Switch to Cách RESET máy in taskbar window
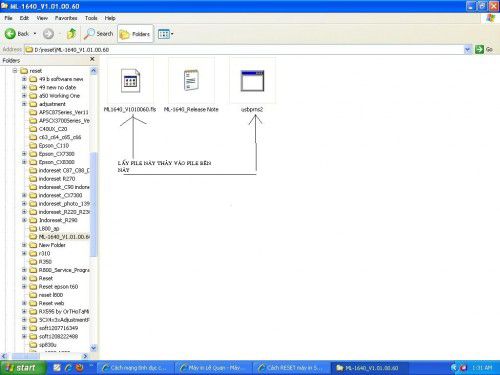This screenshot has height=375, width=500. click(291, 368)
